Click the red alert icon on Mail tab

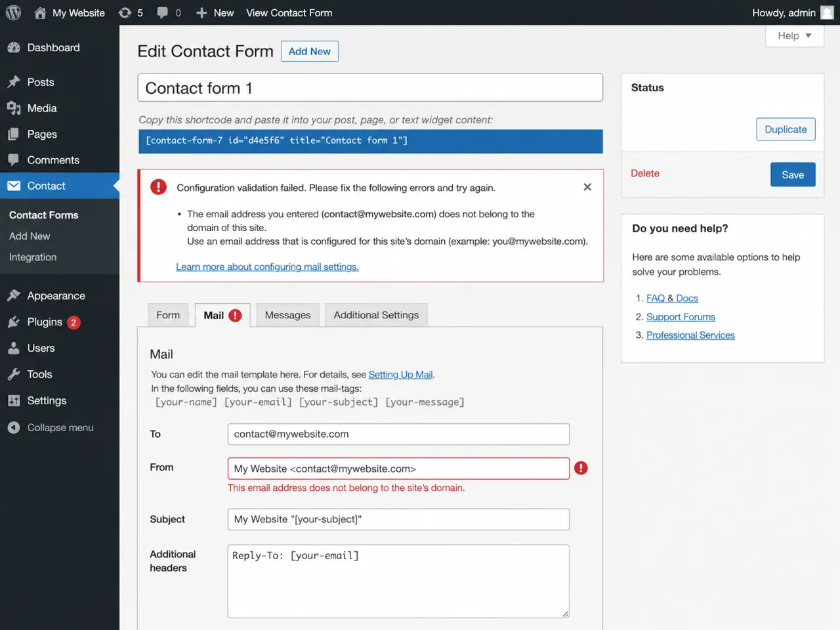click(x=235, y=316)
